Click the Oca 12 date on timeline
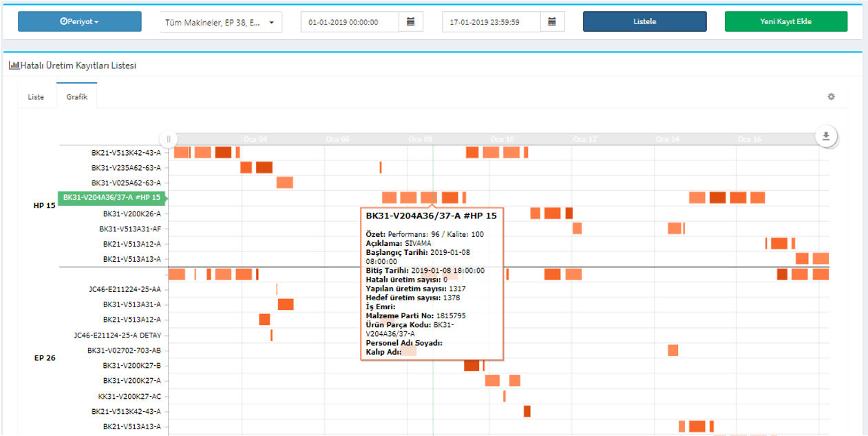 tap(584, 139)
